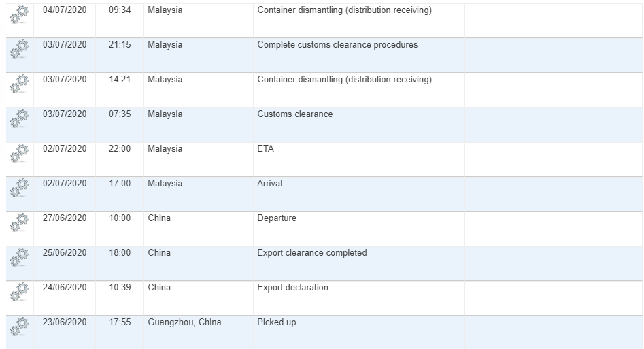This screenshot has width=644, height=349.
Task: Click the gear icon on Departure row
Action: click(19, 222)
